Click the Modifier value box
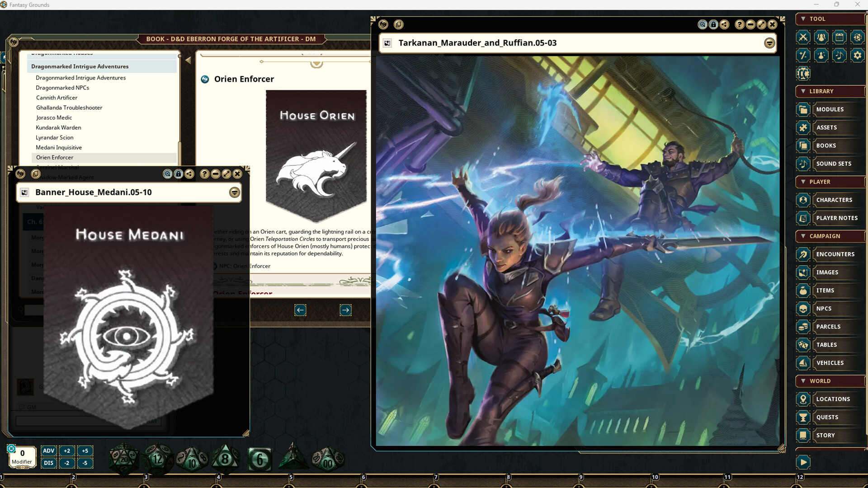The height and width of the screenshot is (488, 868). (22, 454)
